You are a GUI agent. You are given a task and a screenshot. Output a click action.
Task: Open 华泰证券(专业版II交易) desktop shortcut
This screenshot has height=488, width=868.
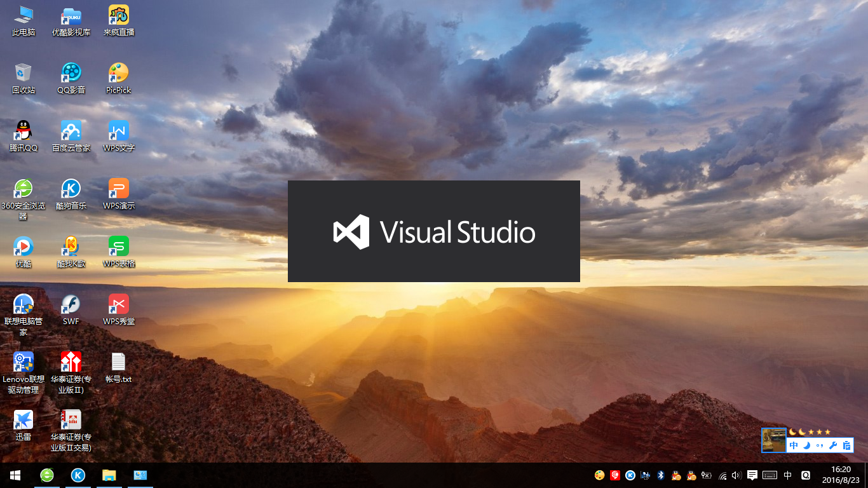(x=71, y=430)
